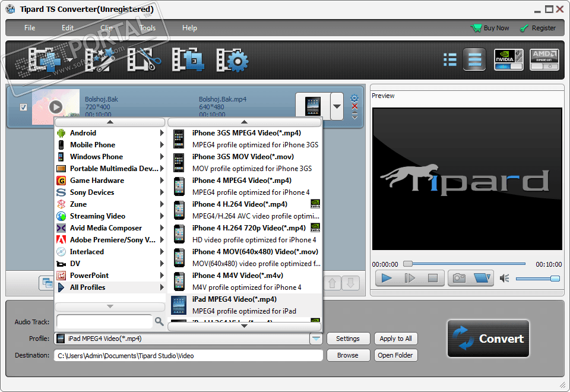Click the iPad output format icon
570x392 pixels.
(x=313, y=106)
